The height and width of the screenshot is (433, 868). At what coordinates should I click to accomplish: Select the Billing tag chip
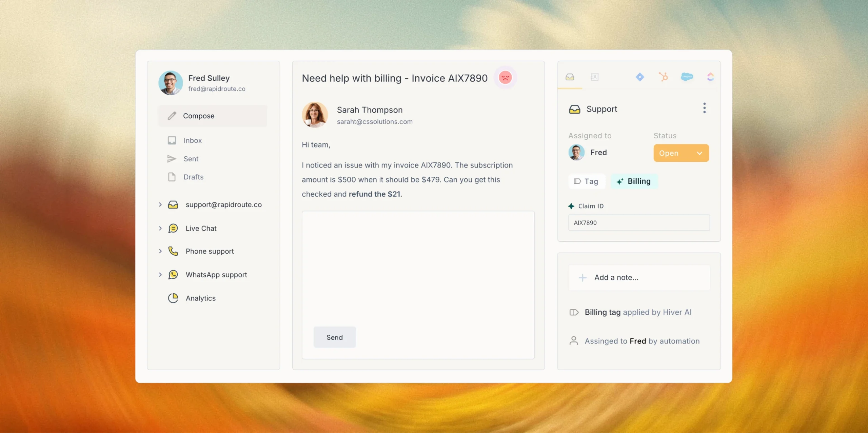[x=634, y=181]
